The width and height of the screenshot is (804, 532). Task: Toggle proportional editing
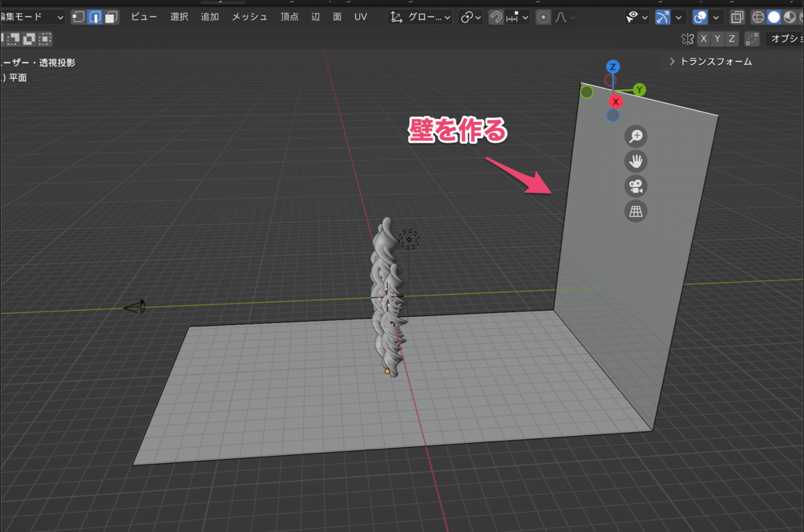[543, 17]
